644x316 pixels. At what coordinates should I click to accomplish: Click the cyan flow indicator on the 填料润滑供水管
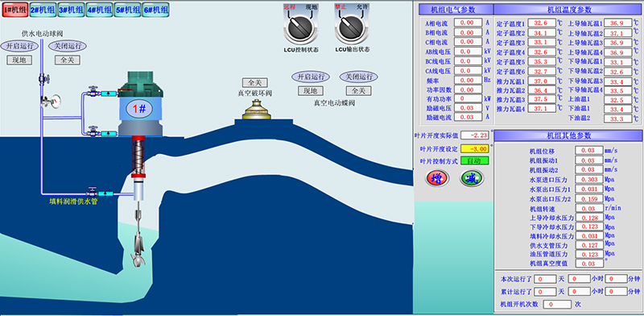106,193
